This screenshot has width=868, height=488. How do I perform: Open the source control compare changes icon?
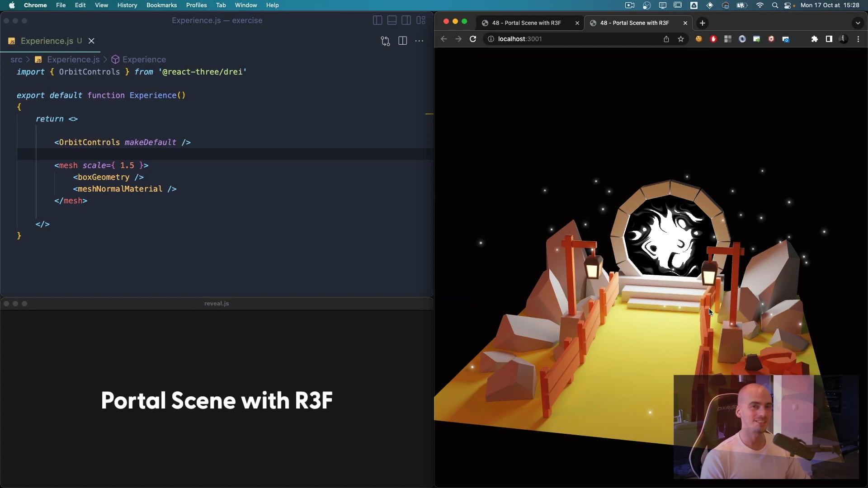click(x=385, y=40)
